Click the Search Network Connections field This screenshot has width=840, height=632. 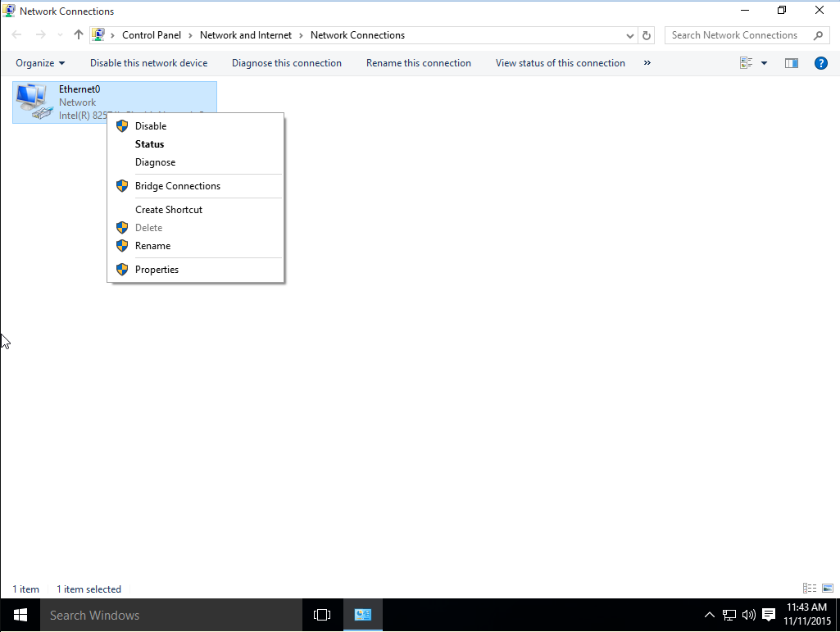(x=738, y=35)
